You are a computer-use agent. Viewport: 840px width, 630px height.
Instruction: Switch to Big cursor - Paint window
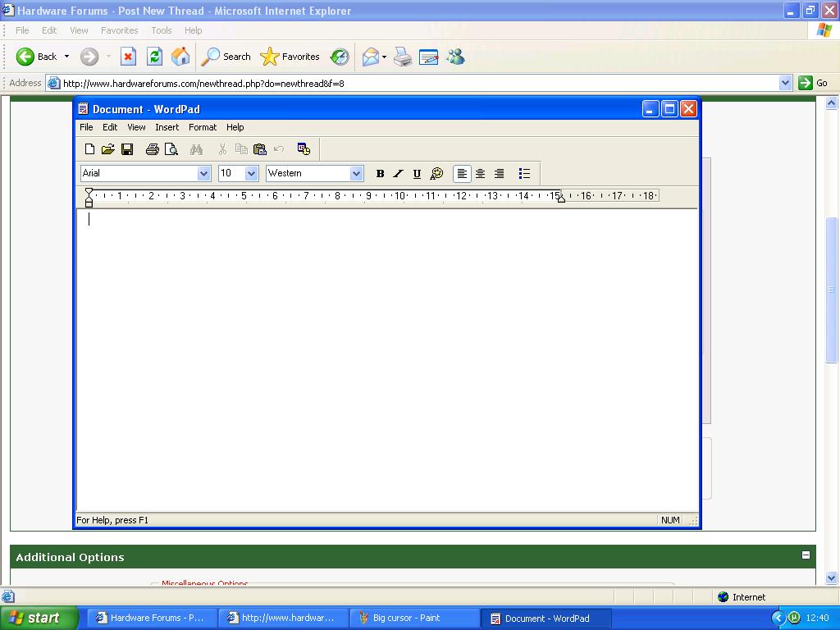click(413, 618)
